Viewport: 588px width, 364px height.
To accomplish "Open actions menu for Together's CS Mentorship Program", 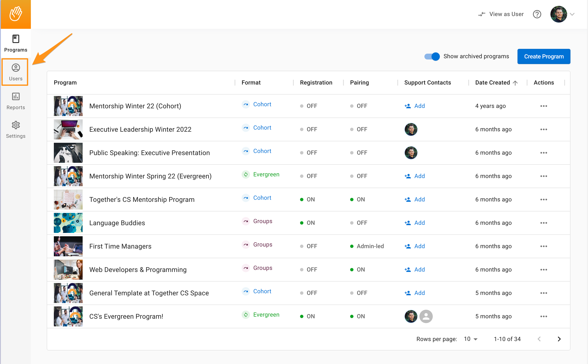I will point(544,199).
